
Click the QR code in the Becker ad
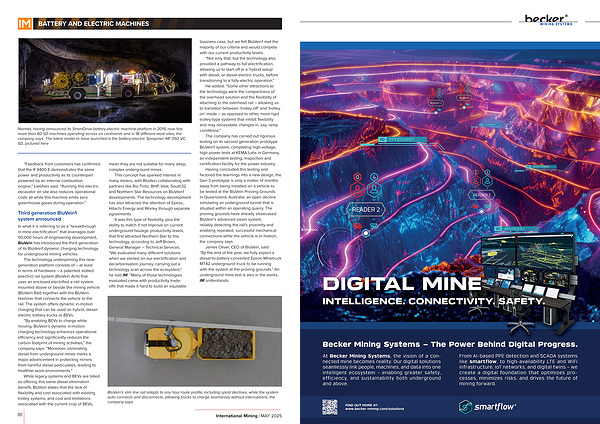click(330, 407)
